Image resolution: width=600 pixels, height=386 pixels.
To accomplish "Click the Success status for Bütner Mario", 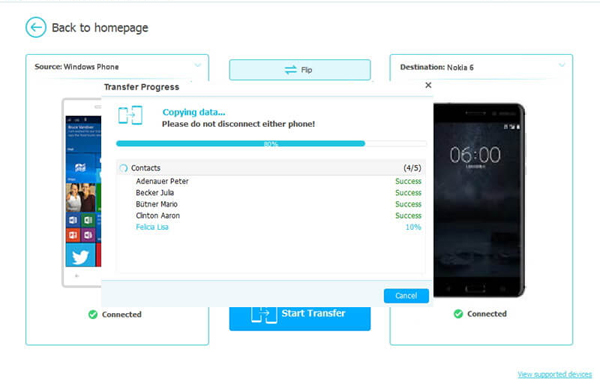I will pos(408,204).
